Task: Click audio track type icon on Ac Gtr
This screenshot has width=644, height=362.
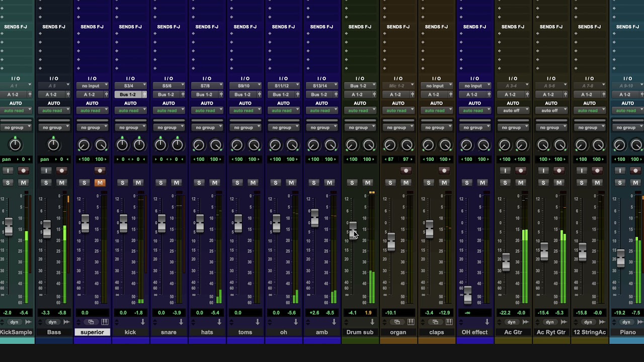Action: (x=525, y=322)
